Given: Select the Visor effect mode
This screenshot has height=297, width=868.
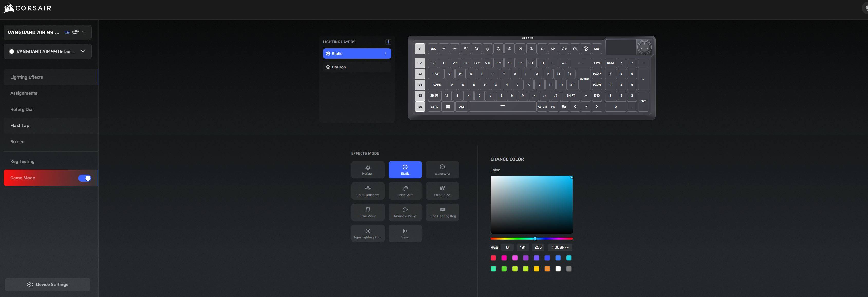Looking at the screenshot, I should point(405,233).
